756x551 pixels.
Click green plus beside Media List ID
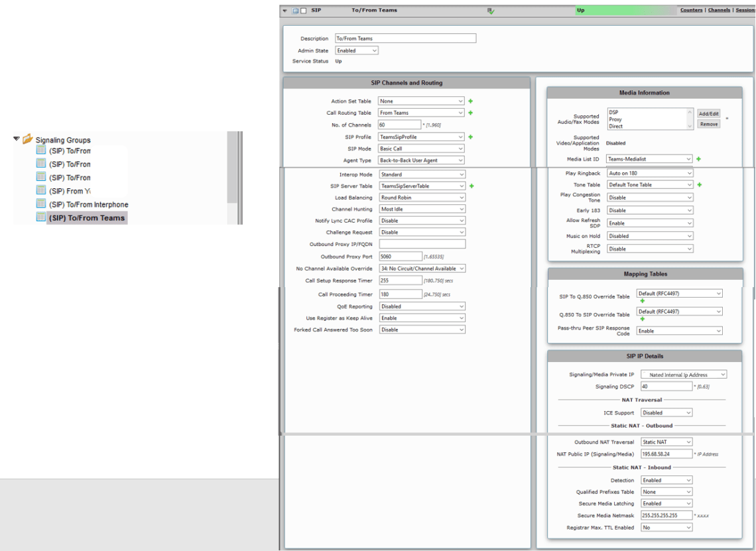699,159
